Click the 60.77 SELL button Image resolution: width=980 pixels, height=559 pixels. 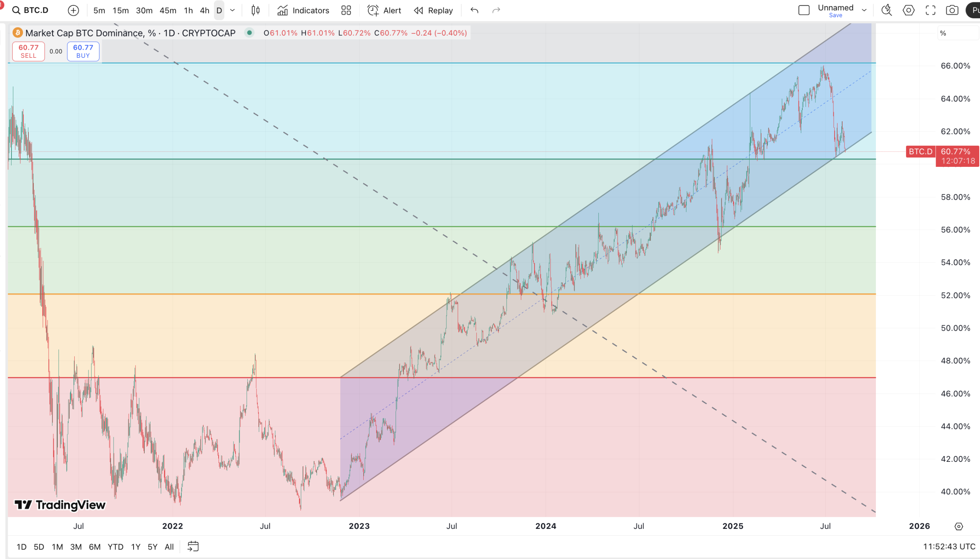[28, 51]
